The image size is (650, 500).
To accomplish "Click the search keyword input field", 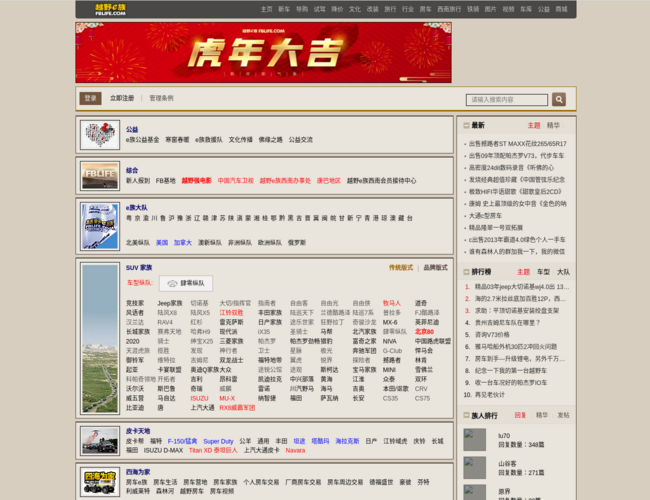I will click(507, 99).
